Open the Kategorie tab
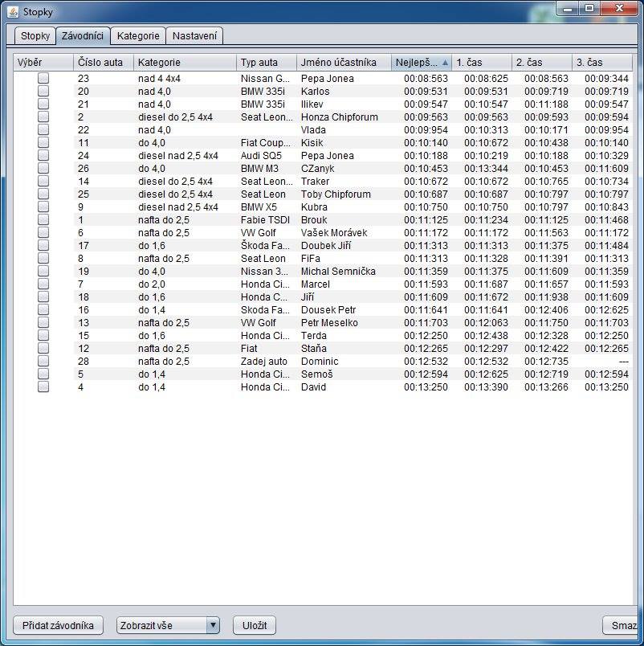Screen dimensions: 644x646 tap(137, 36)
